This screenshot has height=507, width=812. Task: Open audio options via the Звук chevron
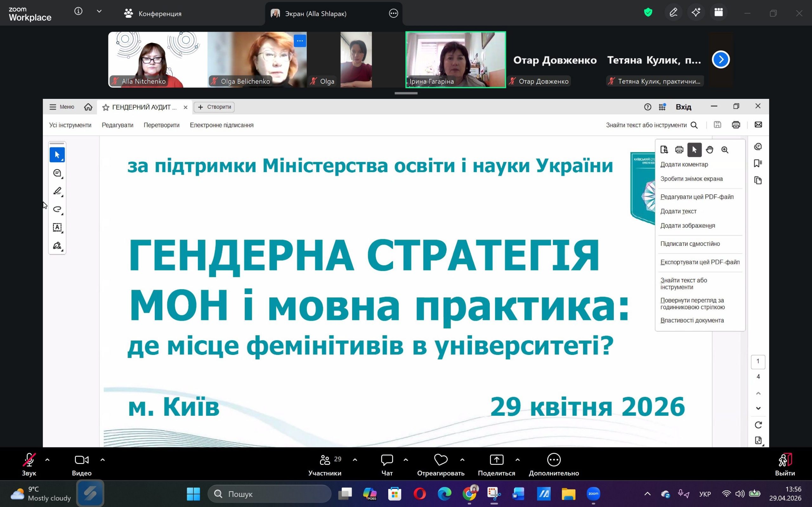pyautogui.click(x=47, y=460)
